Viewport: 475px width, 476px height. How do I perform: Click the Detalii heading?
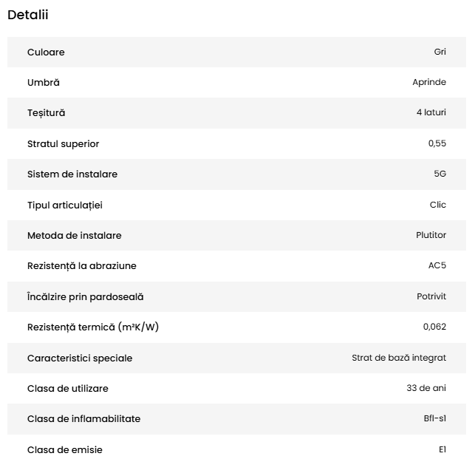click(28, 15)
